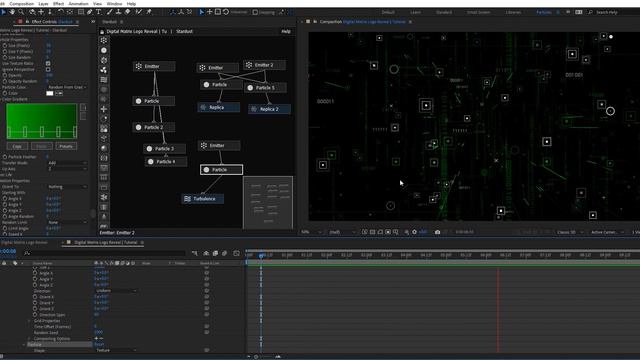Toggle frame blending icon in timeline

pyautogui.click(x=215, y=253)
